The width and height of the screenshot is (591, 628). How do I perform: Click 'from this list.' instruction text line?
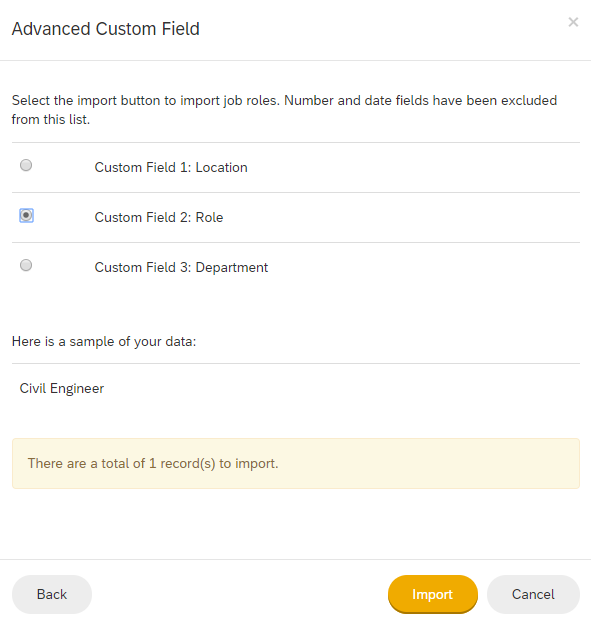tap(51, 119)
